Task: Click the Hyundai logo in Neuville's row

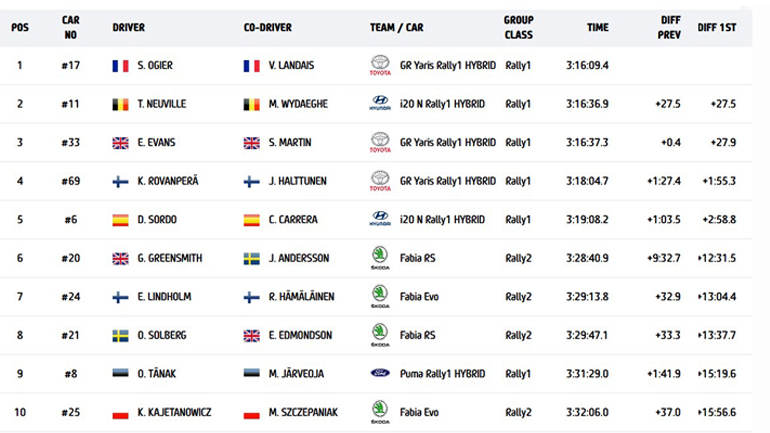Action: click(x=379, y=103)
